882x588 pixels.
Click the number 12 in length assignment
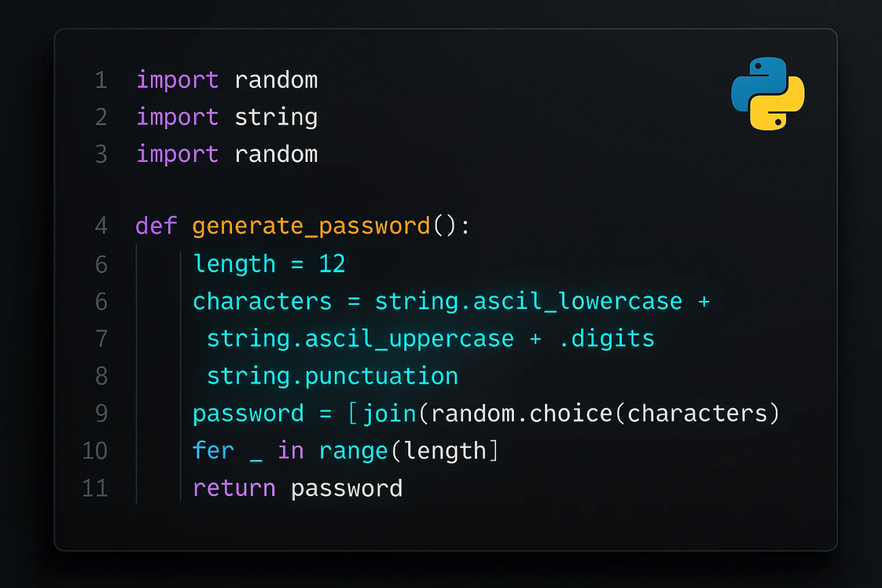(x=332, y=264)
